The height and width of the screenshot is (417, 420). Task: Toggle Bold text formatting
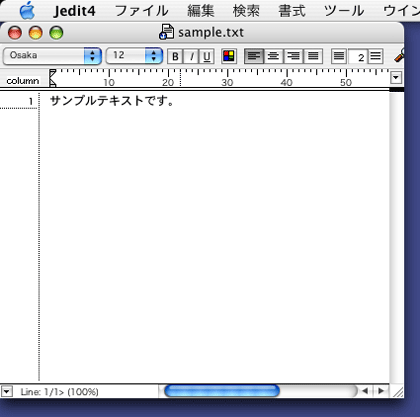click(x=175, y=56)
